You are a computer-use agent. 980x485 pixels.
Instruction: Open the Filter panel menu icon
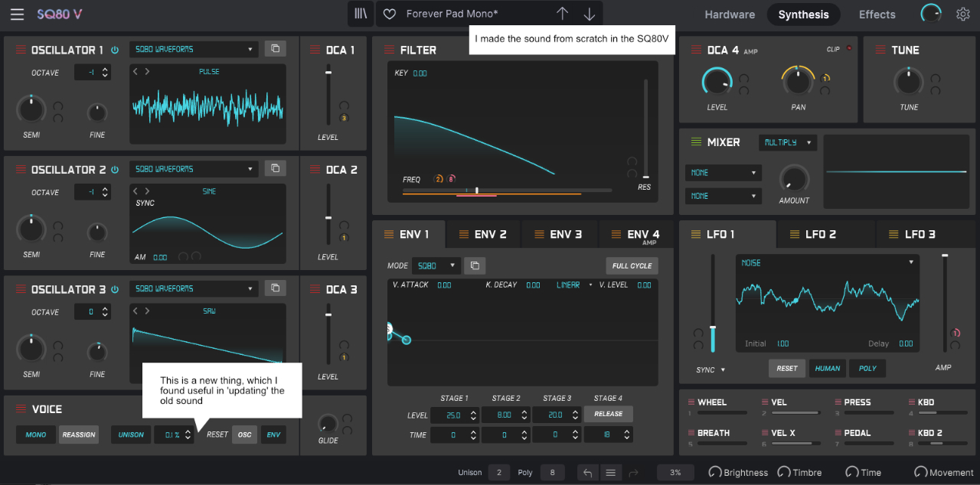387,50
